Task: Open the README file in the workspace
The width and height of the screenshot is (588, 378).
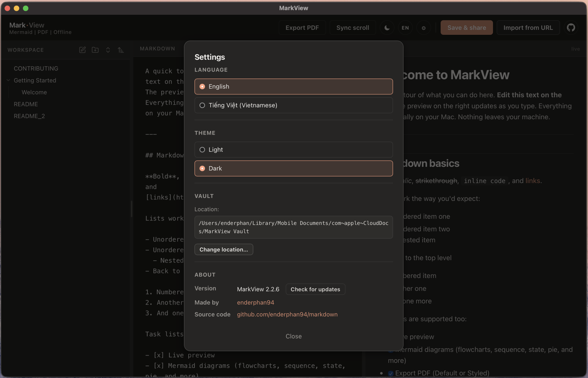Action: point(26,104)
